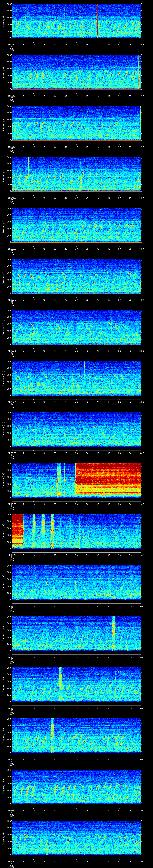This screenshot has height=868, width=153.
Task: Open the spectrogram panel starting at 21:07:00
Action: coord(76,327)
